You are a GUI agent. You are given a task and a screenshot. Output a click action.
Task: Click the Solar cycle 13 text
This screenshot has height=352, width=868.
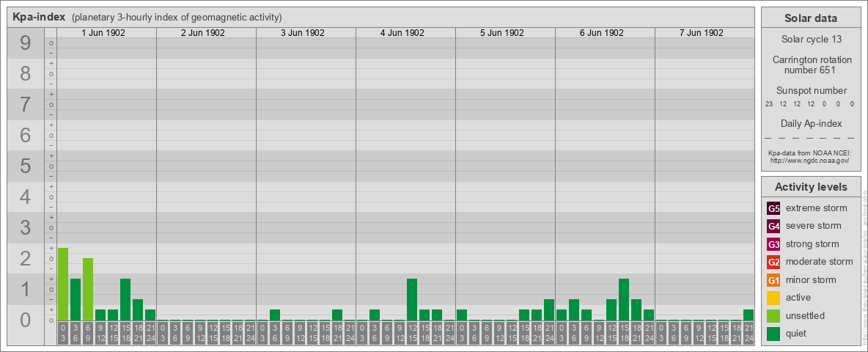click(810, 40)
